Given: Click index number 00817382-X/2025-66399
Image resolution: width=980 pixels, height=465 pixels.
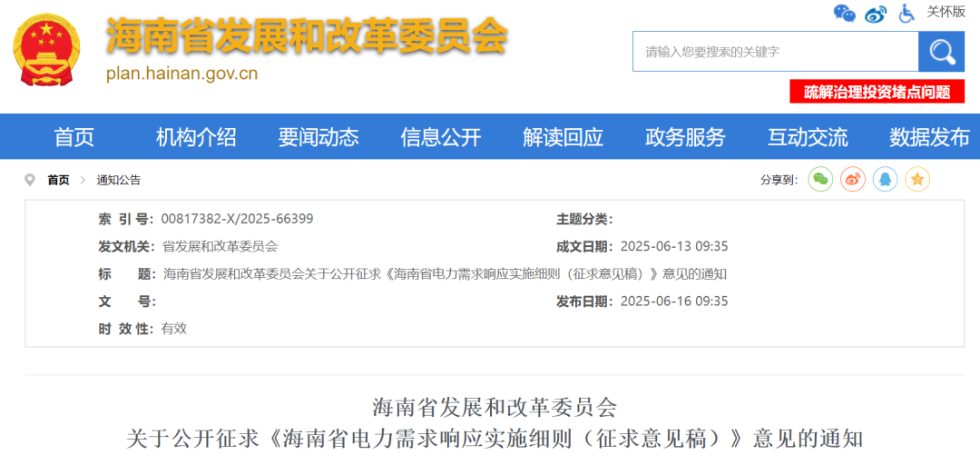Looking at the screenshot, I should pos(238,219).
